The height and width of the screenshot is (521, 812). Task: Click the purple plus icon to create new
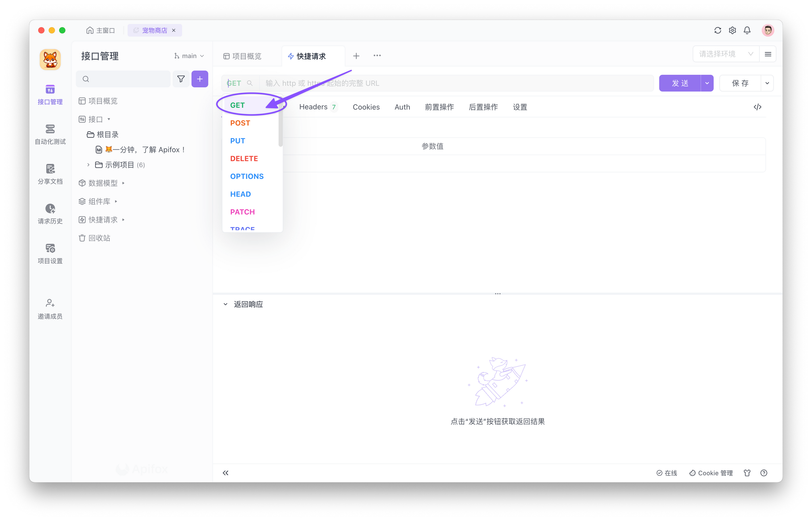point(200,79)
